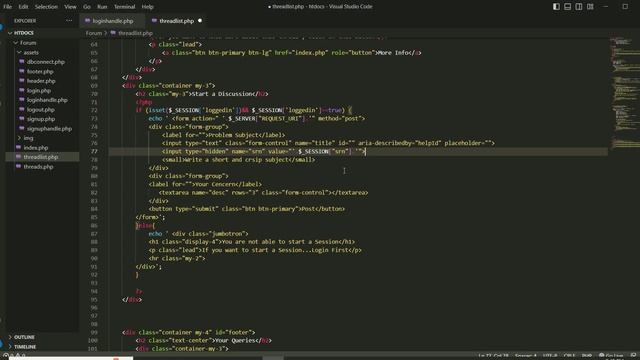Click errors and warnings status icon
640x360 pixels.
point(15,356)
